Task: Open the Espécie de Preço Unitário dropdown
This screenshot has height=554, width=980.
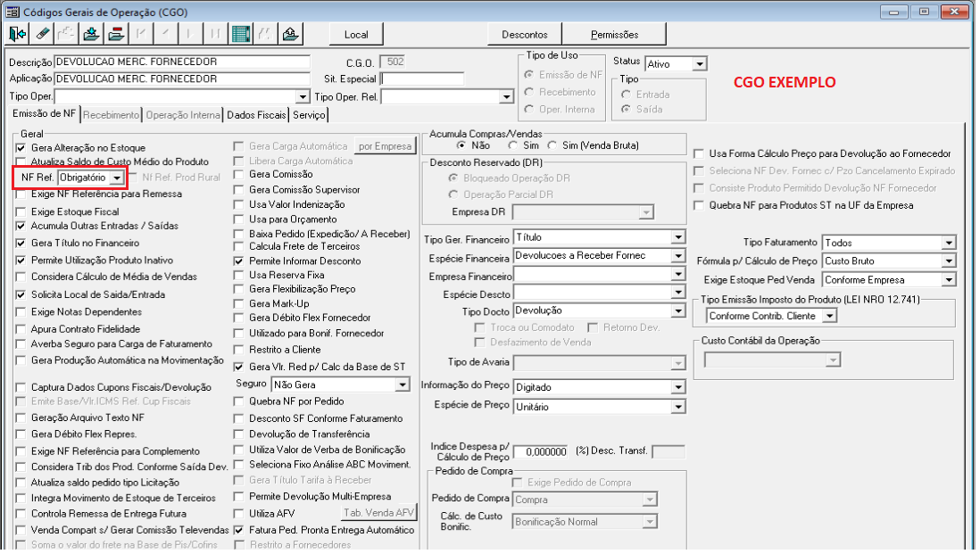Action: coord(678,407)
